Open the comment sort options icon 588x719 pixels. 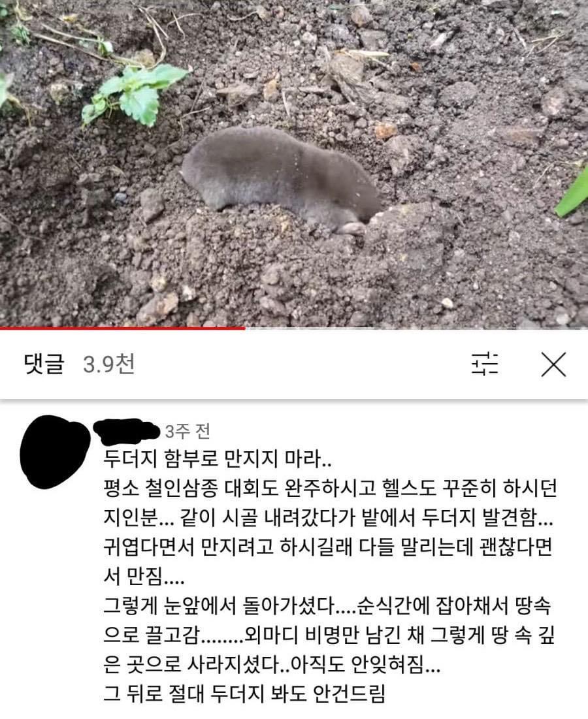point(485,364)
